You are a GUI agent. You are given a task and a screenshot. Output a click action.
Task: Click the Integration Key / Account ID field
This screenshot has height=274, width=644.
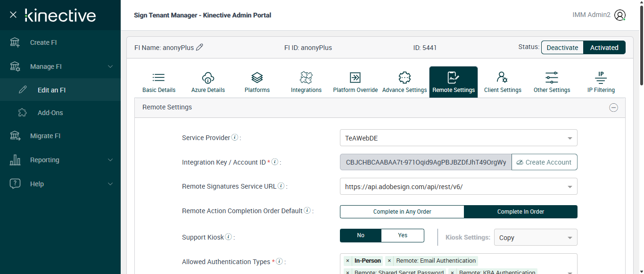click(426, 162)
